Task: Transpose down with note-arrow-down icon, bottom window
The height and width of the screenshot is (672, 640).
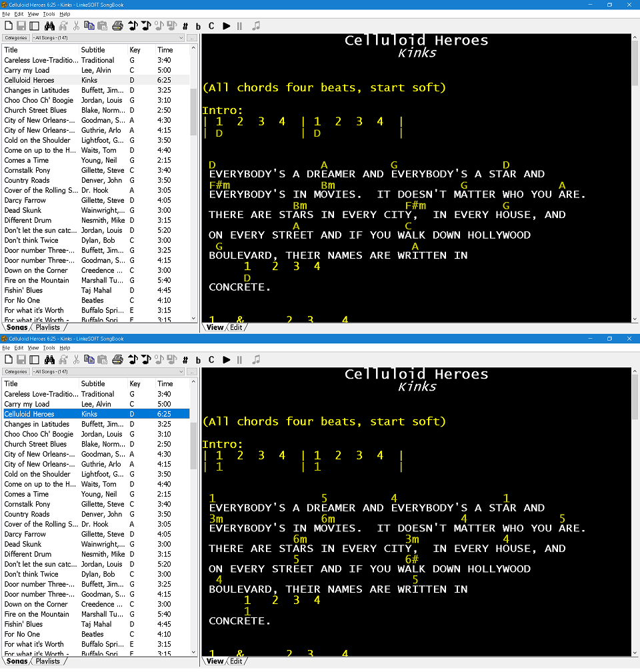Action: coord(146,360)
